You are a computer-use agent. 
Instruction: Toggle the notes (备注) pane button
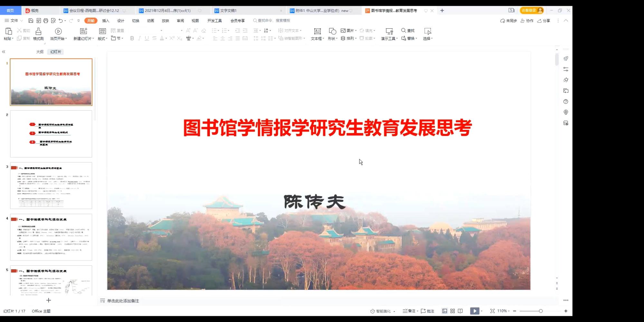409,311
